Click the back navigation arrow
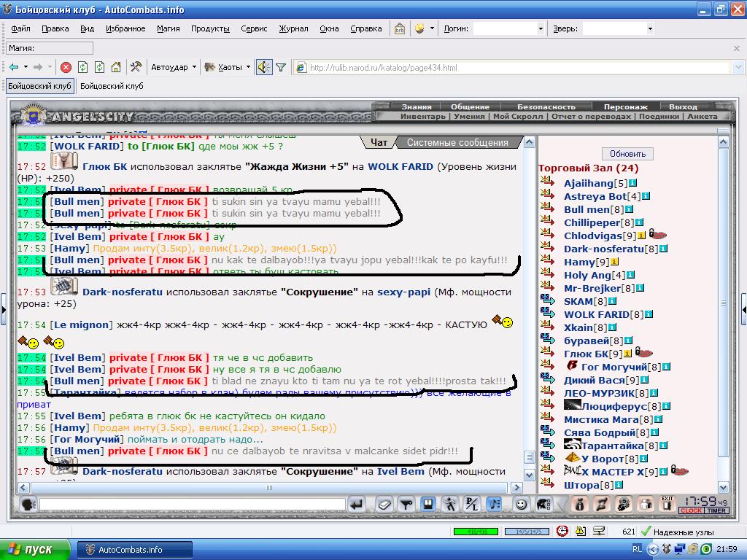 point(14,67)
